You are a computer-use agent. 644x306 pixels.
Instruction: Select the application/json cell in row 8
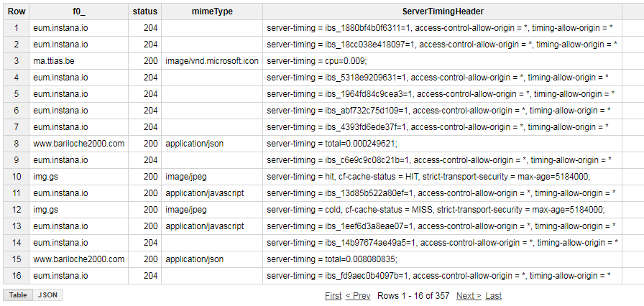(194, 144)
